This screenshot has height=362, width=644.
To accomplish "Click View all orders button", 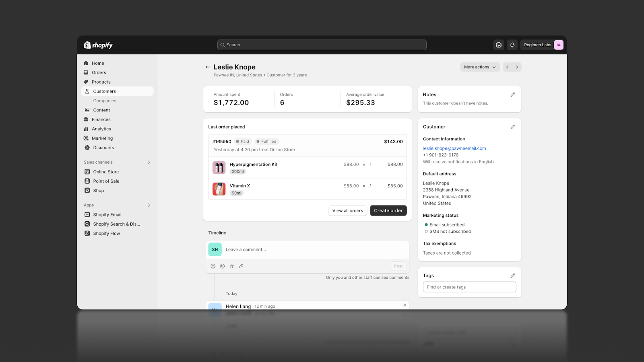I will 348,211.
